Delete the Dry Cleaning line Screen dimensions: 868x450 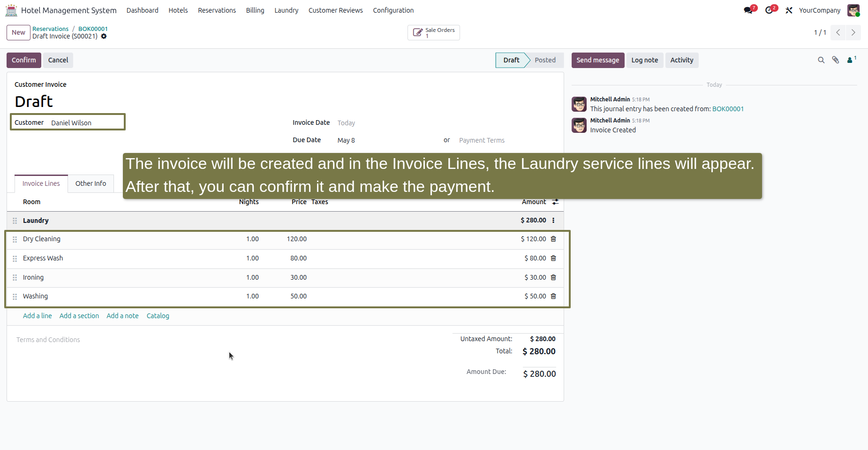(553, 239)
